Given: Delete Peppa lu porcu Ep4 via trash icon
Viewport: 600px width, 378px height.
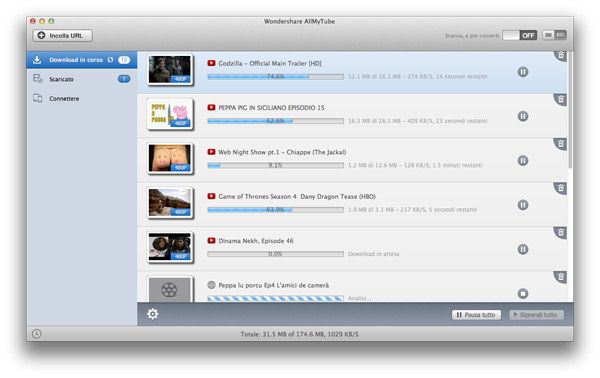Looking at the screenshot, I should click(x=561, y=277).
